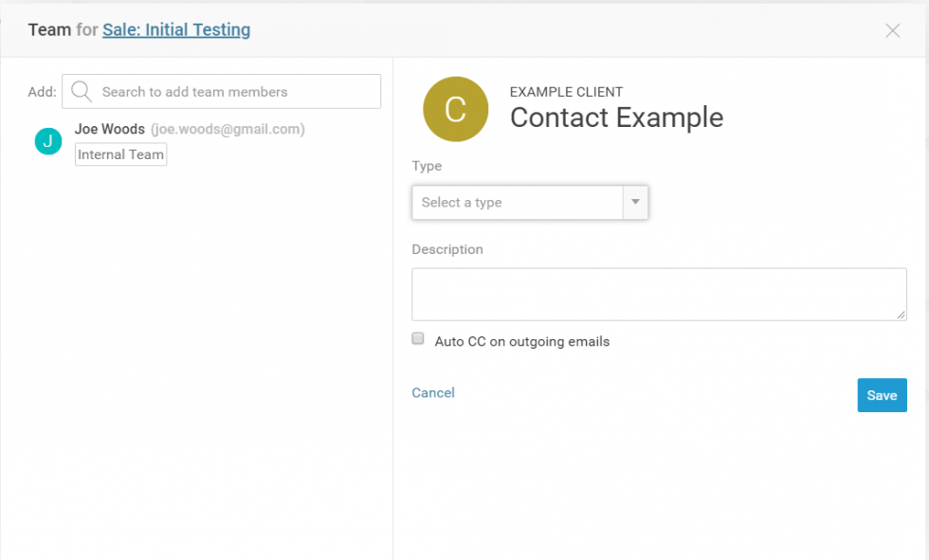
Task: Save the team member details
Action: 882,395
